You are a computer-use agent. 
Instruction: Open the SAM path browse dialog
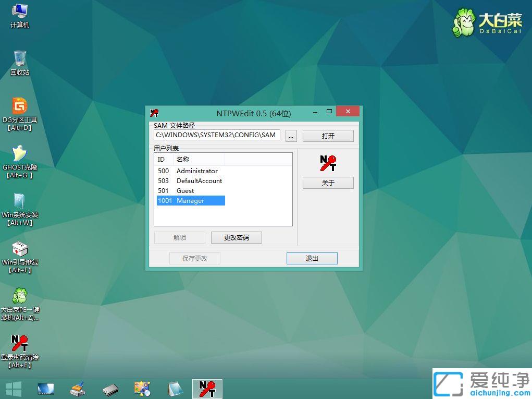291,136
